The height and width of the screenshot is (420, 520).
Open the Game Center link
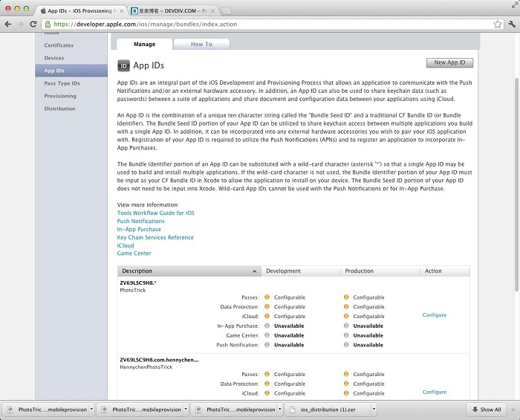[x=134, y=253]
